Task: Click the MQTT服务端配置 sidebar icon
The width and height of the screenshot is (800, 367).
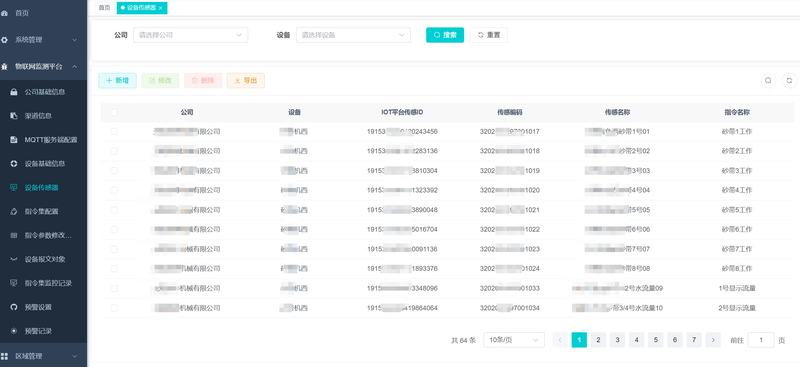Action: [14, 140]
